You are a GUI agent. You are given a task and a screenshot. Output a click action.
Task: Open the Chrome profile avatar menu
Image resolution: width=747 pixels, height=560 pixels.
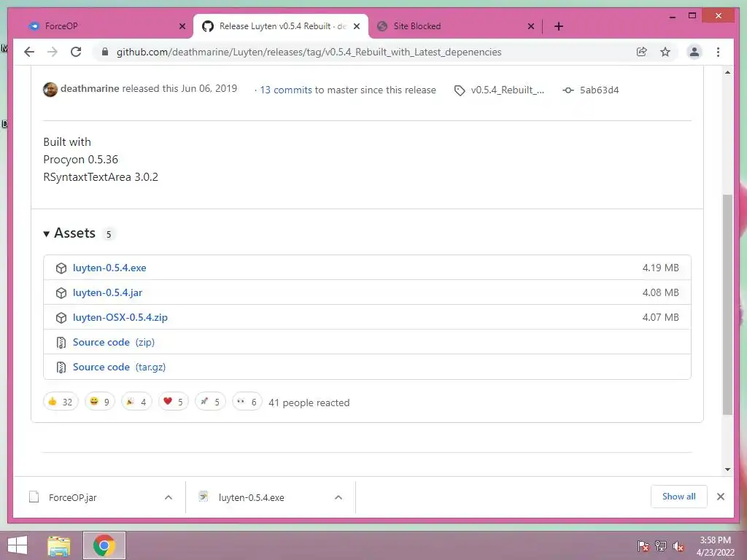coord(694,52)
